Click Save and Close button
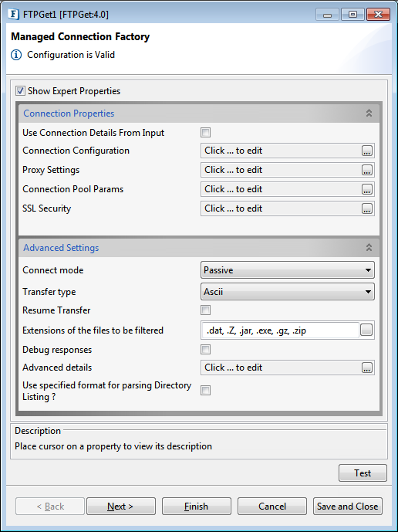The height and width of the screenshot is (532, 398). 348,507
